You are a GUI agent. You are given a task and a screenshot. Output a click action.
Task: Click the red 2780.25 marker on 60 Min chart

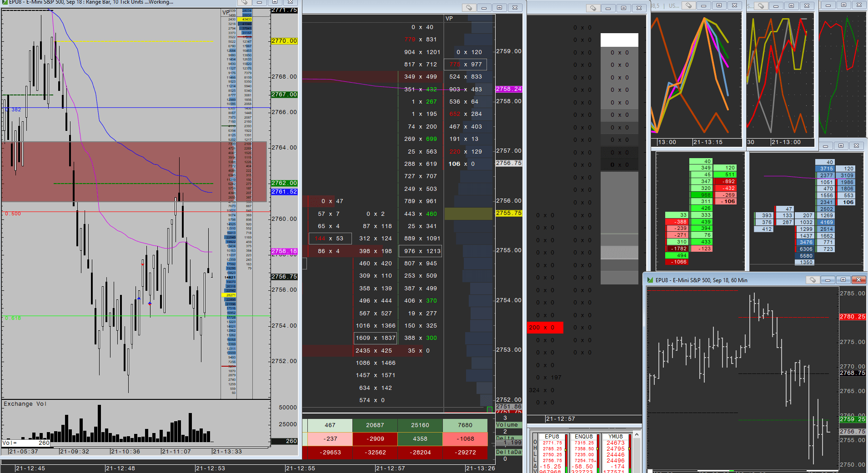pos(853,317)
